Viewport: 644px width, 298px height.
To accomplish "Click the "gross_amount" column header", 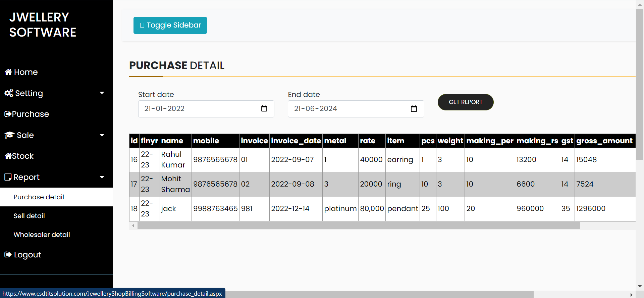I will (604, 141).
